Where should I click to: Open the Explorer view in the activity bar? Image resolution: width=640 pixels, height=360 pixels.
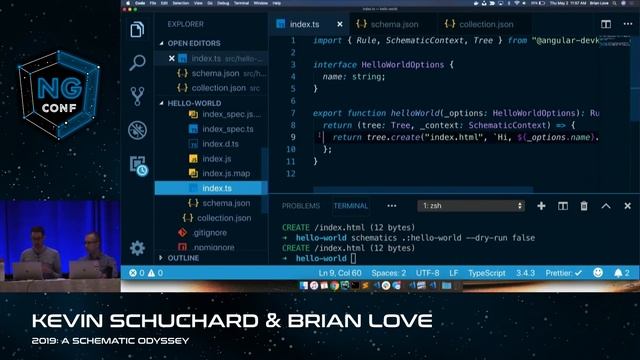(137, 29)
